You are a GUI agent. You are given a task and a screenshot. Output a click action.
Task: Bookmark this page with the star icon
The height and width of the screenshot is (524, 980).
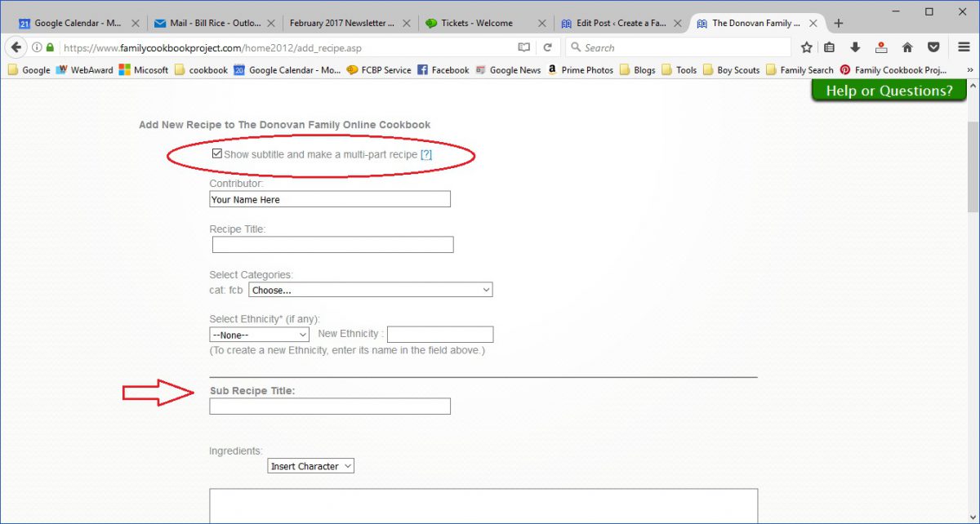coord(806,47)
